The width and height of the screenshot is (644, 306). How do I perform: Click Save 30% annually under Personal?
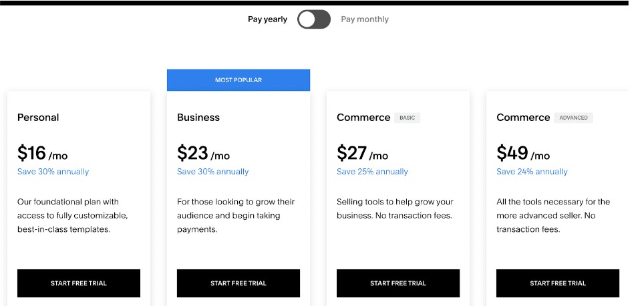click(53, 172)
